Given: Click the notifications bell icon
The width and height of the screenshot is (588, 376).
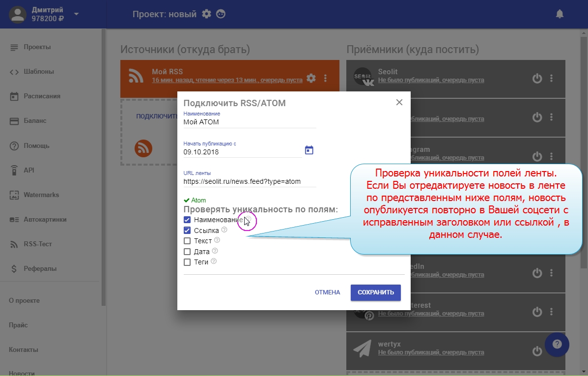Looking at the screenshot, I should tap(560, 14).
